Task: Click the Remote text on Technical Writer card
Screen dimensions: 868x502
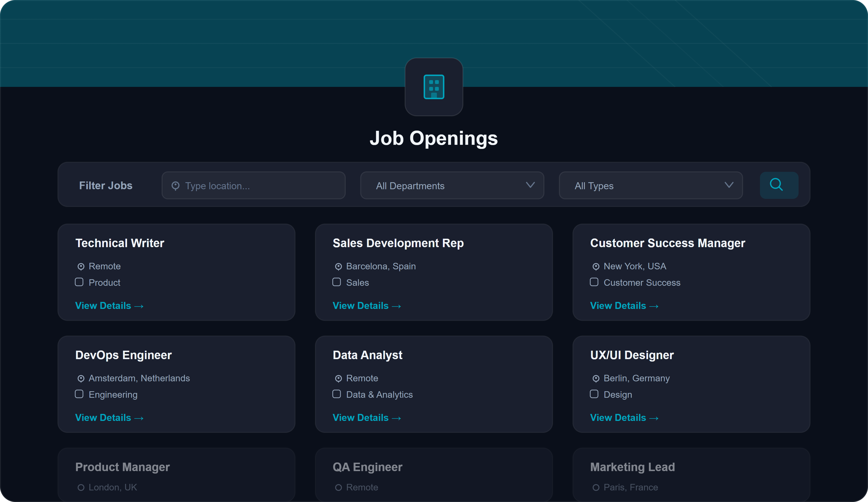Action: pyautogui.click(x=105, y=266)
